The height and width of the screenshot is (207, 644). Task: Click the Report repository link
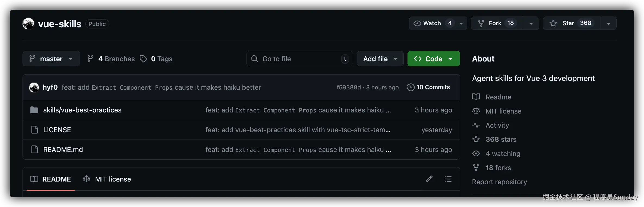(x=499, y=182)
